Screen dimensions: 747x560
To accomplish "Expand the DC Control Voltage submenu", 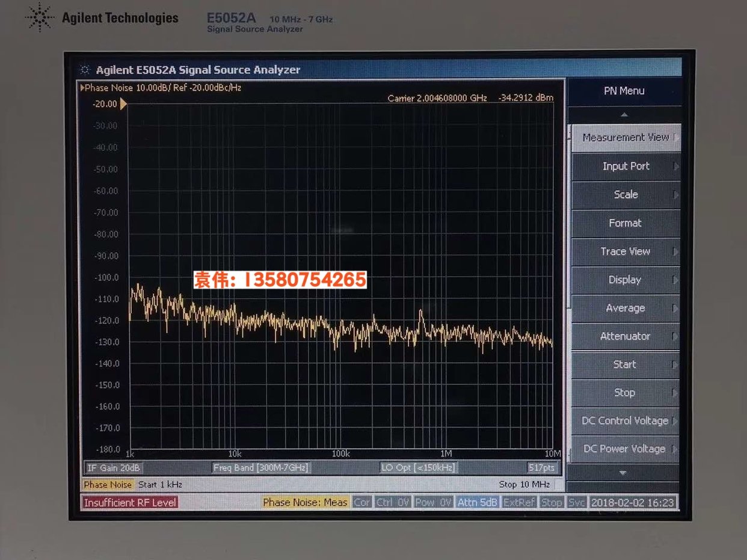I will pos(626,420).
